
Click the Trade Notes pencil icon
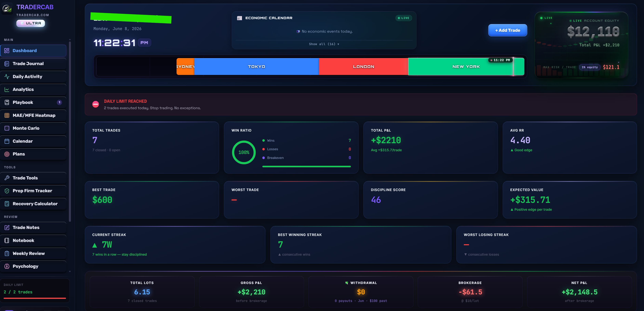tap(7, 227)
